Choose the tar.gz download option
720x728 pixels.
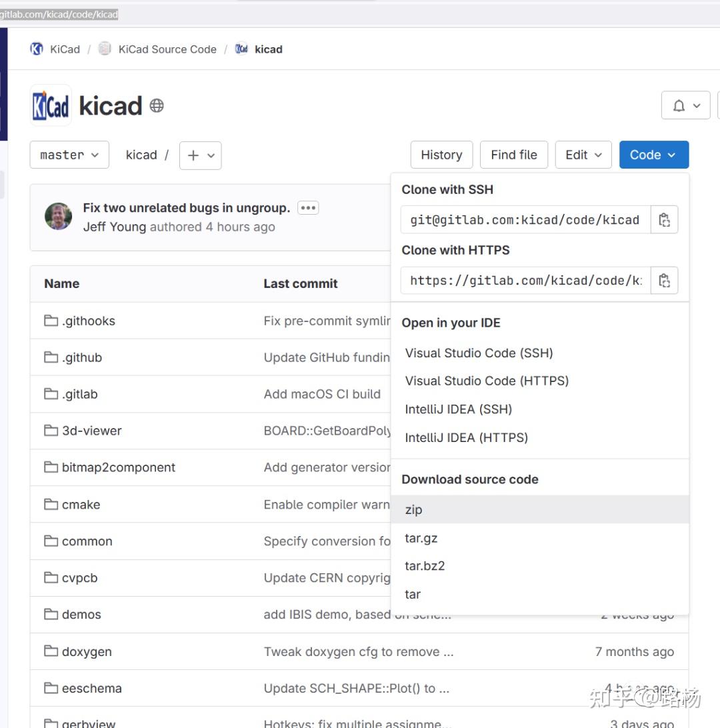tap(421, 538)
